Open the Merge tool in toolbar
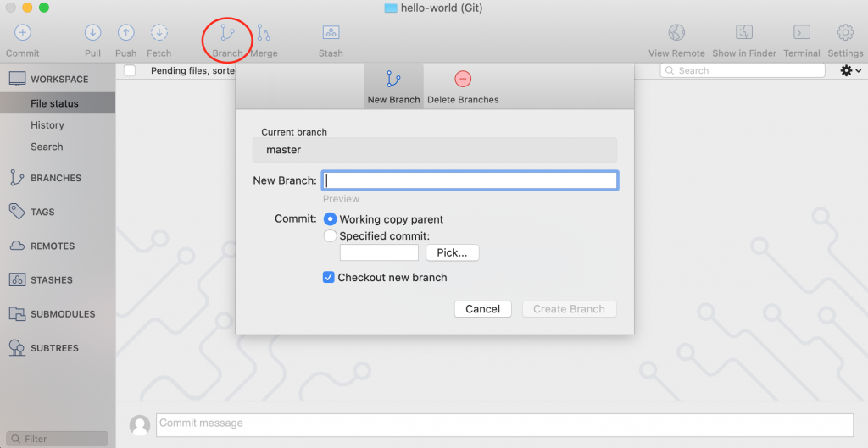This screenshot has width=868, height=448. click(x=264, y=33)
